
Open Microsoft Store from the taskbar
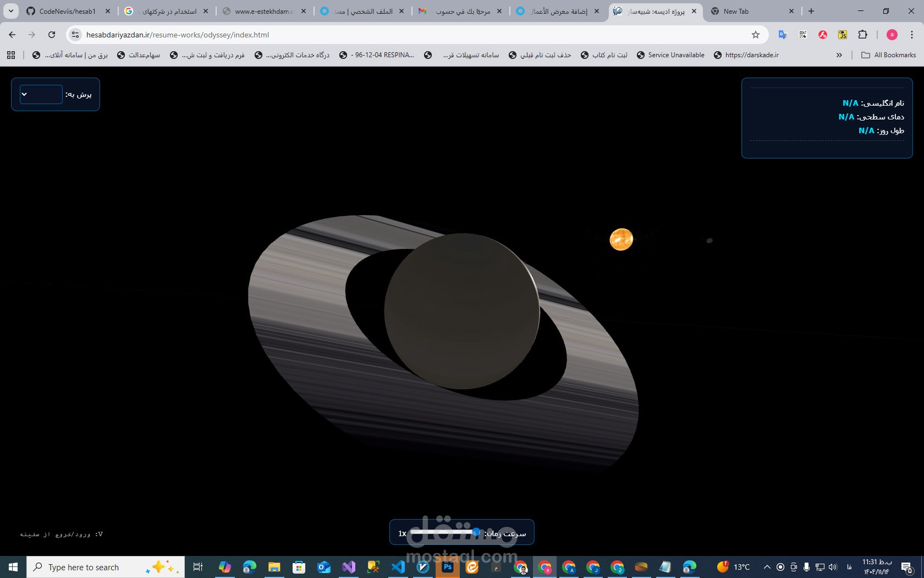[x=299, y=567]
